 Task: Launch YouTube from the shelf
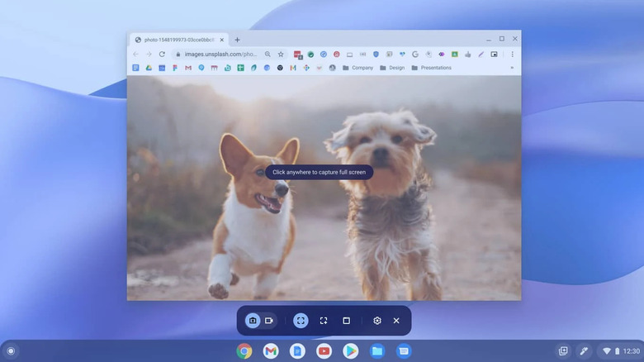coord(324,351)
